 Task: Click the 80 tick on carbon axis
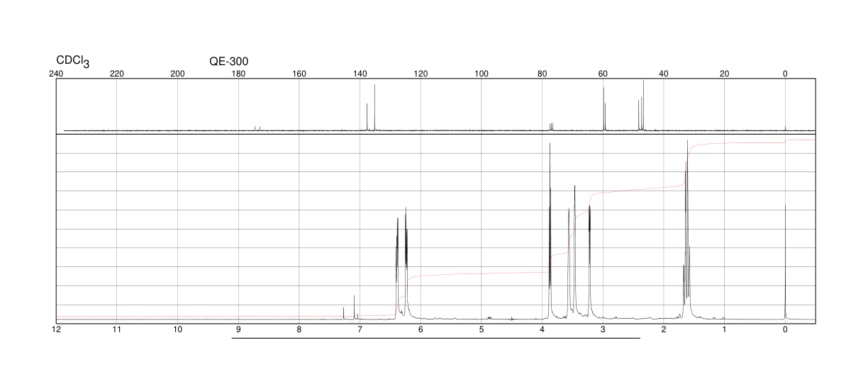542,73
